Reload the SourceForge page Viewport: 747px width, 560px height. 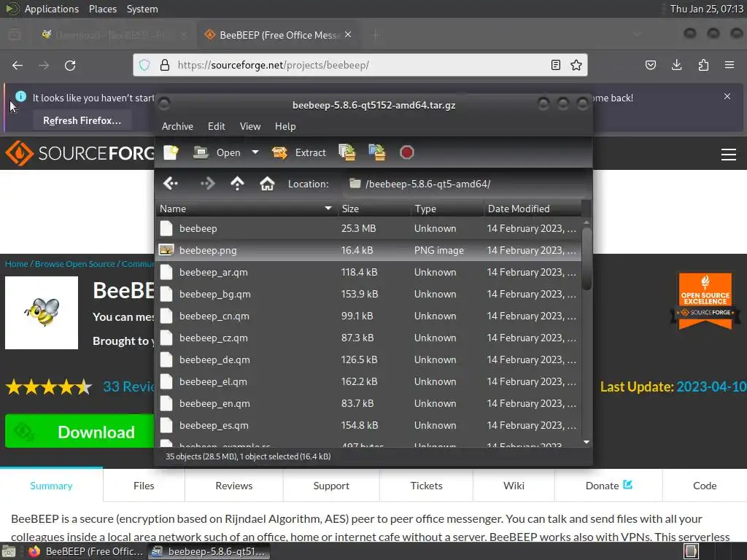70,65
